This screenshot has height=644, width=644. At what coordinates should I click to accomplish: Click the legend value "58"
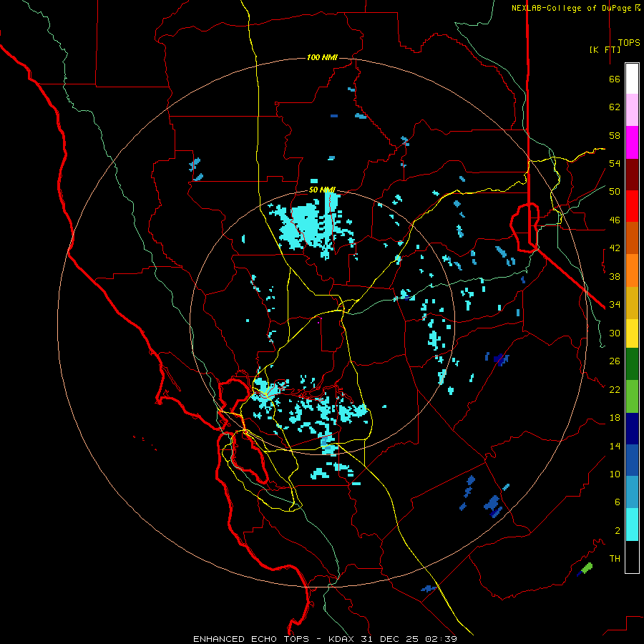click(615, 135)
